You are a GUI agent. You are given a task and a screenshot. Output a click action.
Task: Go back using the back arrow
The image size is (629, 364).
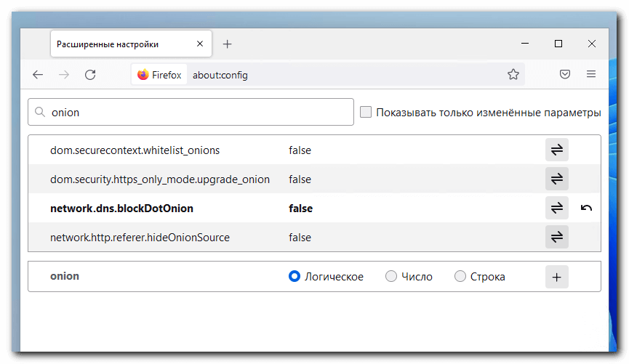pyautogui.click(x=38, y=74)
